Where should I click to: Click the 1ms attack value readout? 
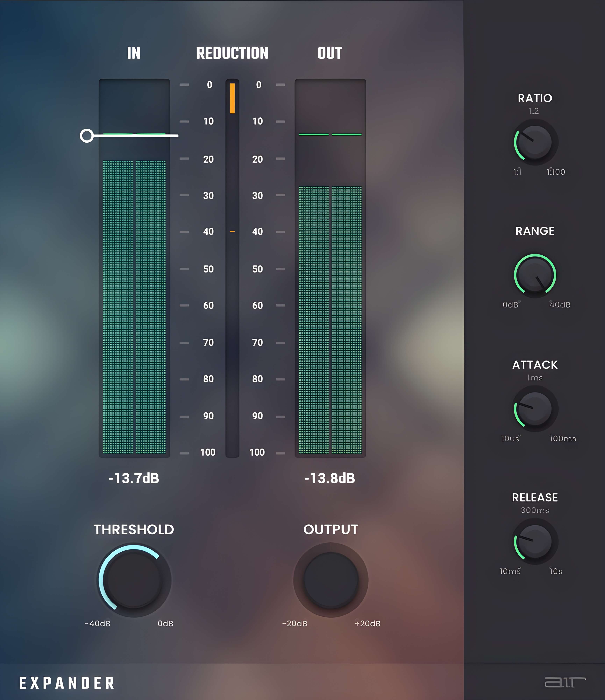point(535,377)
